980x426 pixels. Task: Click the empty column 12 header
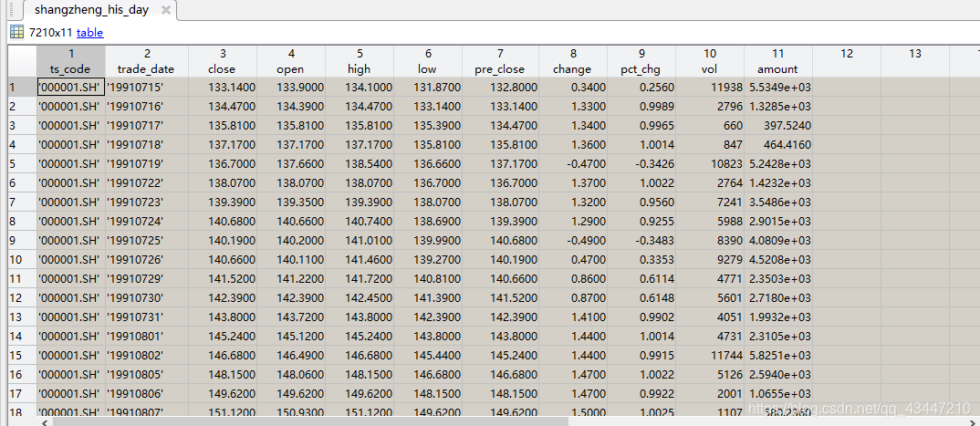(x=846, y=61)
